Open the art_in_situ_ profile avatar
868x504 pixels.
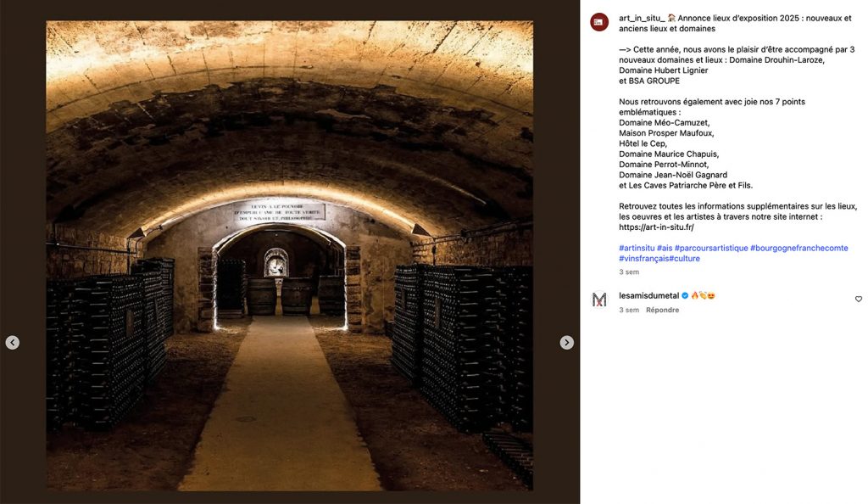click(599, 22)
